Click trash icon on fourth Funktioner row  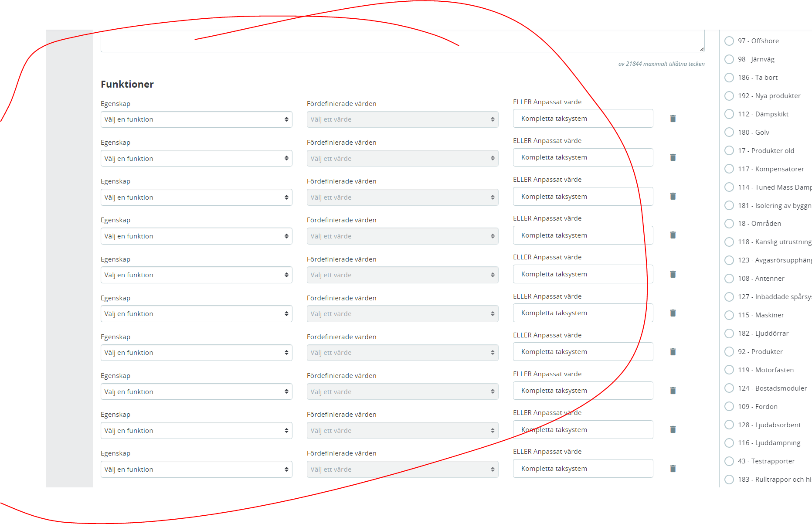(x=673, y=235)
